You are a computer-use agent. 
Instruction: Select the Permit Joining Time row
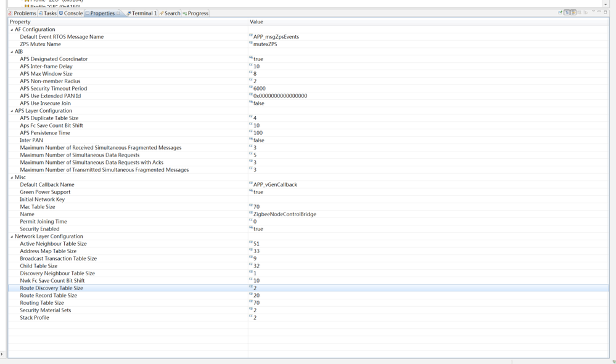click(x=43, y=222)
